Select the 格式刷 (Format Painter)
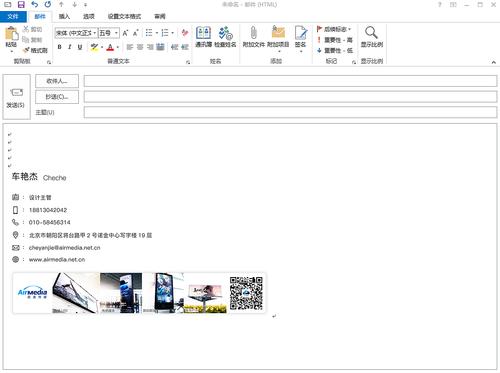 coord(35,50)
